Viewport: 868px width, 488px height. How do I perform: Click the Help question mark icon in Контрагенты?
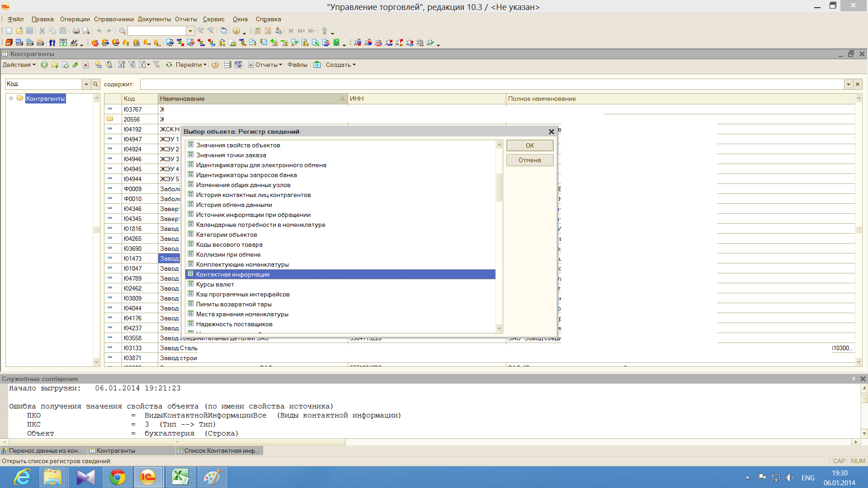click(215, 65)
